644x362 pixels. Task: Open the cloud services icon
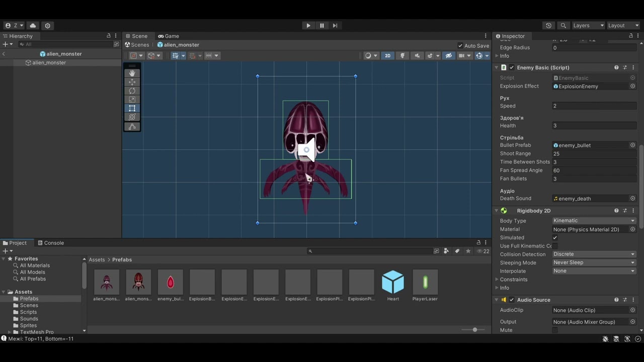(33, 26)
